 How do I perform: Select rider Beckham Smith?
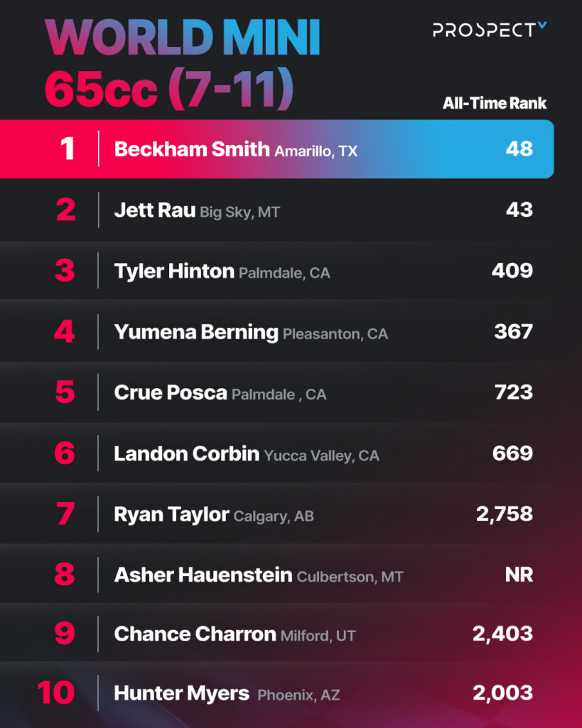pos(192,149)
